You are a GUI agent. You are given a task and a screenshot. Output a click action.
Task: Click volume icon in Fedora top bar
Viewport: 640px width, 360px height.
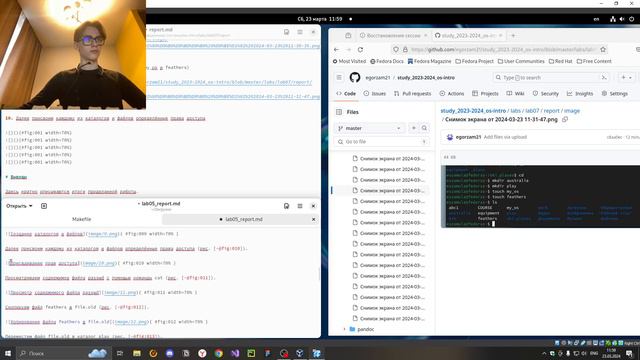click(x=622, y=19)
